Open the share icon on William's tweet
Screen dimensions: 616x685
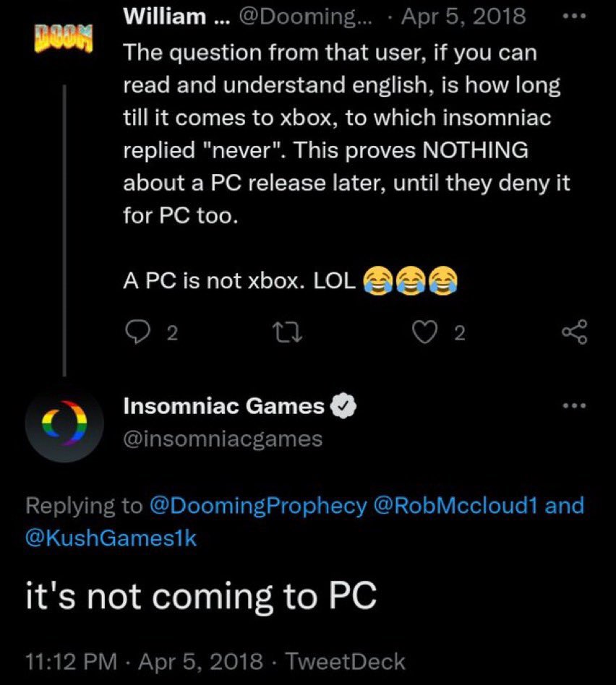[x=575, y=332]
